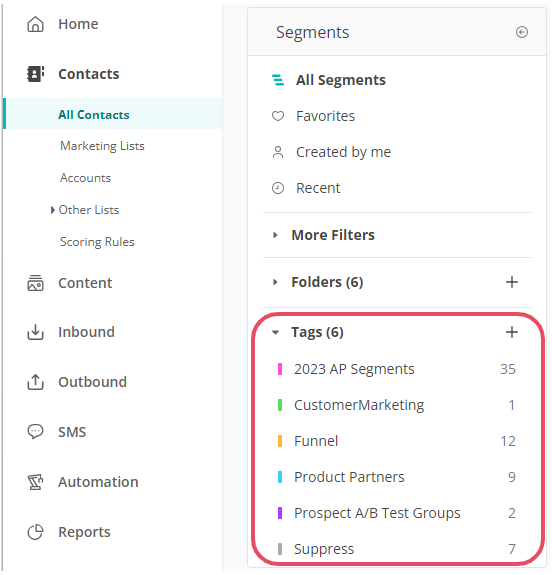Click the Contacts address book icon
552x575 pixels.
point(35,74)
